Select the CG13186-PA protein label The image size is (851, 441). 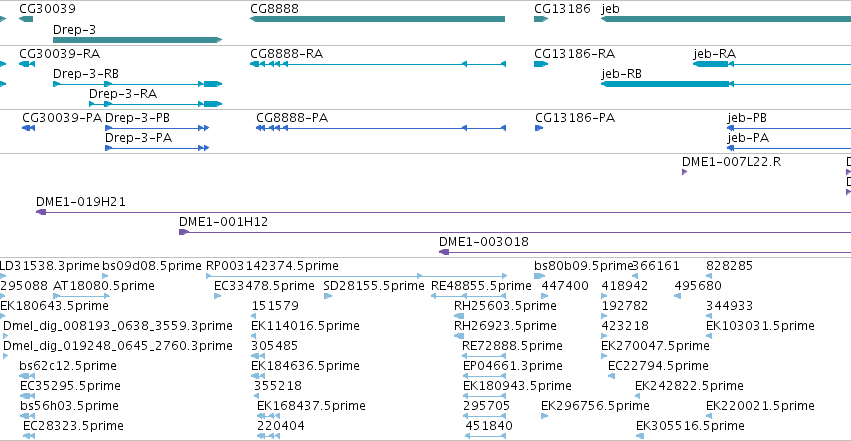(x=575, y=118)
